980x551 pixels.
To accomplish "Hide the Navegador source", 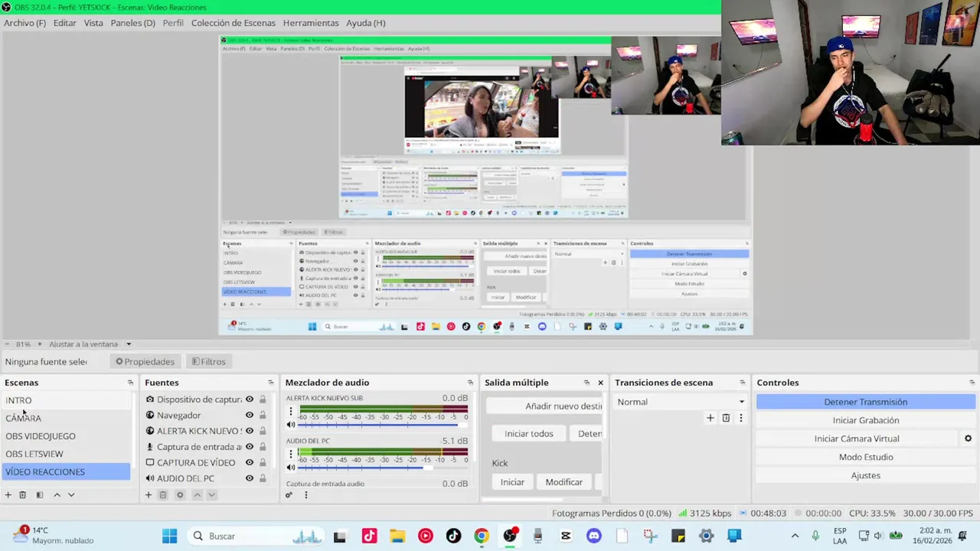I will click(250, 415).
